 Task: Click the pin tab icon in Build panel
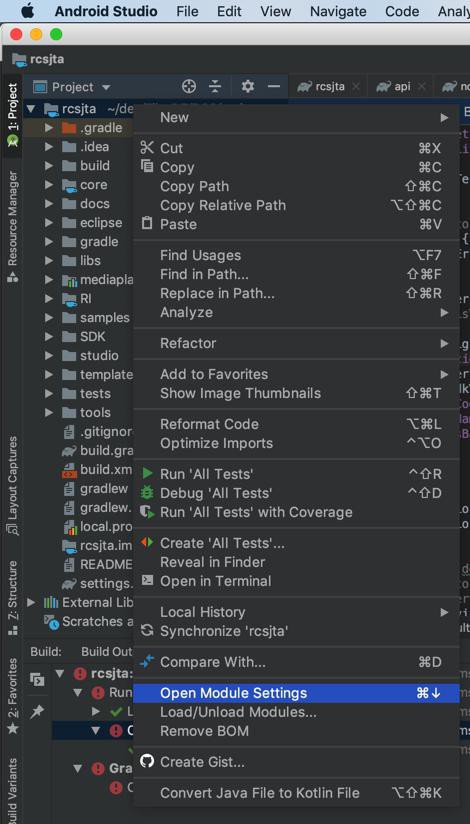[x=37, y=712]
